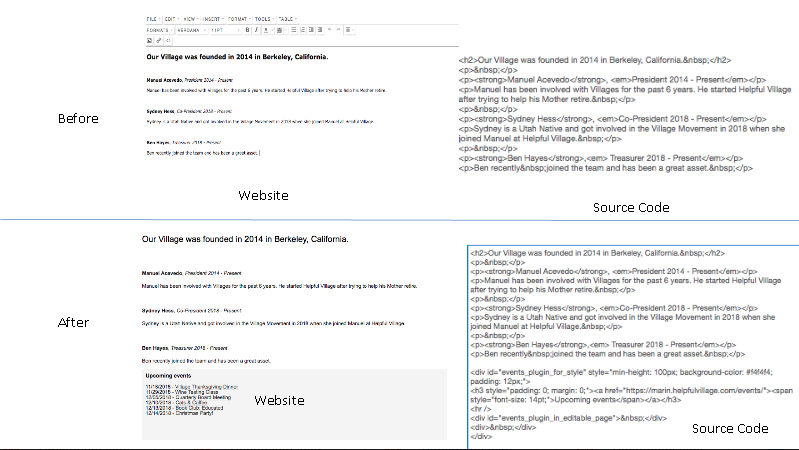Open the File menu

pyautogui.click(x=153, y=19)
